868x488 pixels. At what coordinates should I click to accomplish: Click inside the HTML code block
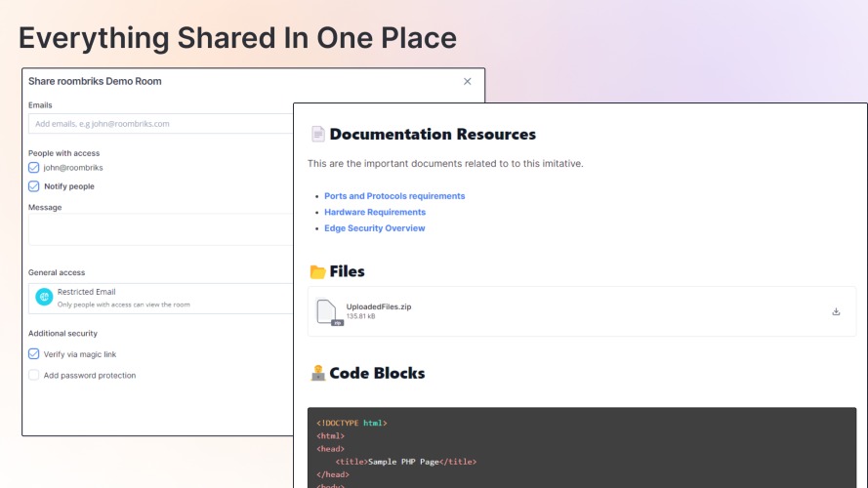point(582,448)
